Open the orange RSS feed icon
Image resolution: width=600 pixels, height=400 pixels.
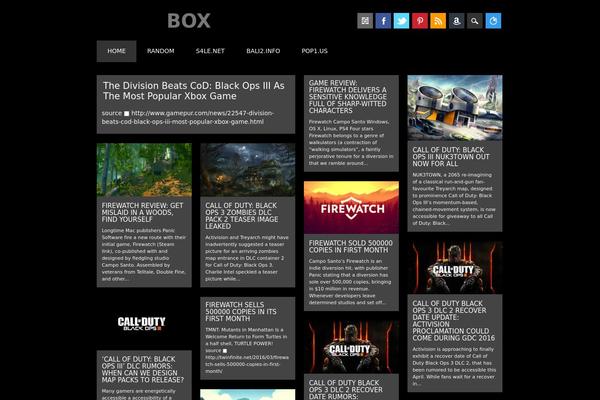point(438,21)
